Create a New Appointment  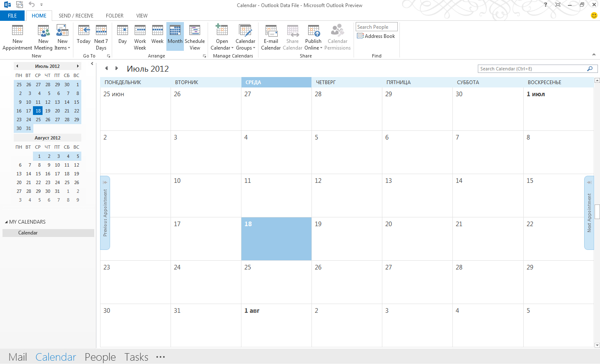pos(18,37)
